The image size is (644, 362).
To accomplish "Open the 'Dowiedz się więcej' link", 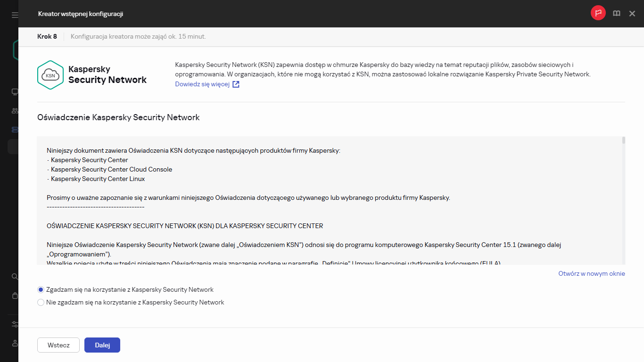I will (203, 83).
